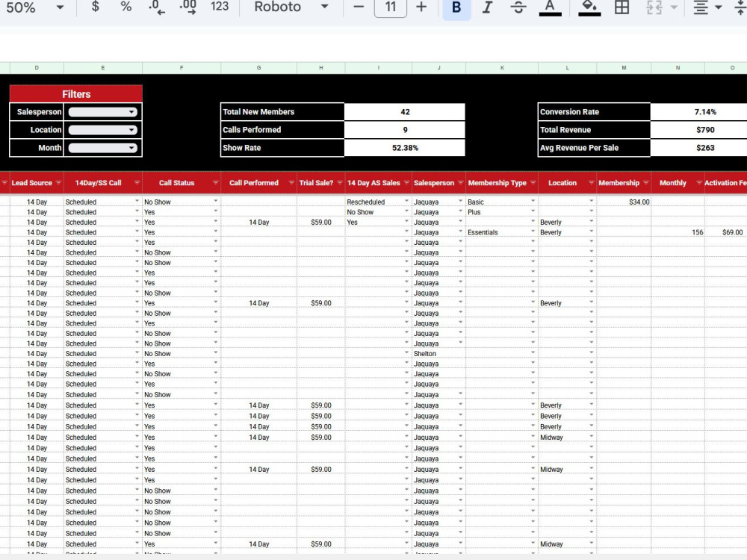Click the $34.00 membership cell
The height and width of the screenshot is (560, 747).
(624, 202)
